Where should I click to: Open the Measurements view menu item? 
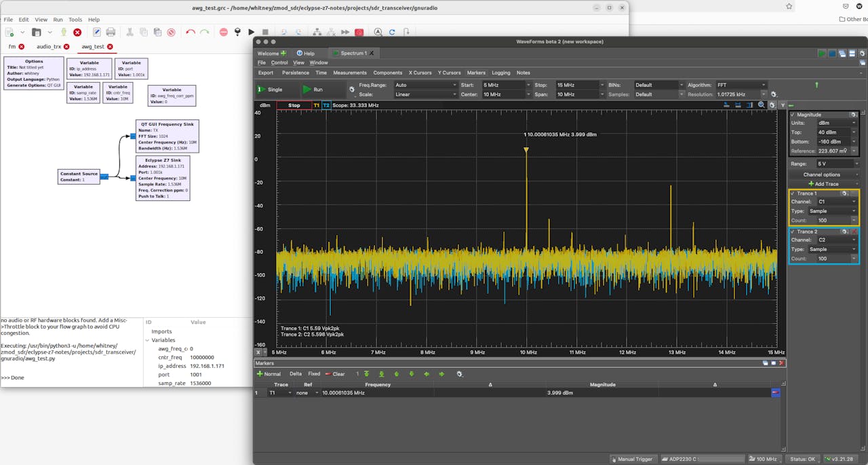click(x=350, y=73)
